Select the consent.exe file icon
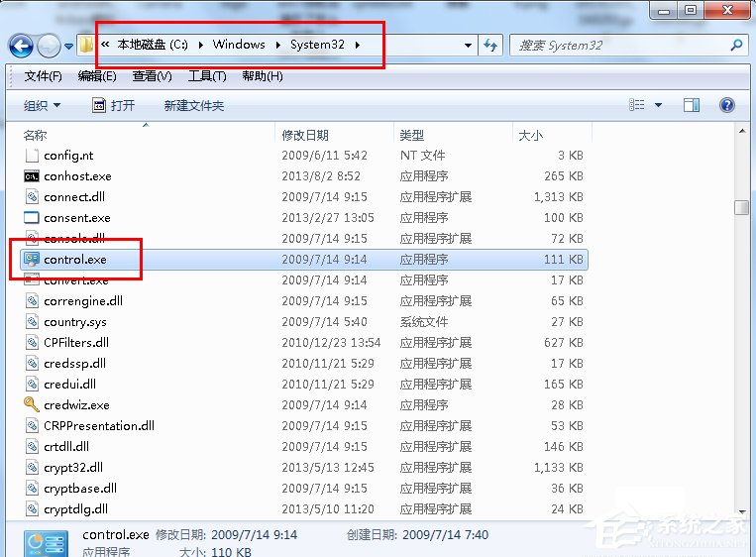756x557 pixels. click(32, 218)
